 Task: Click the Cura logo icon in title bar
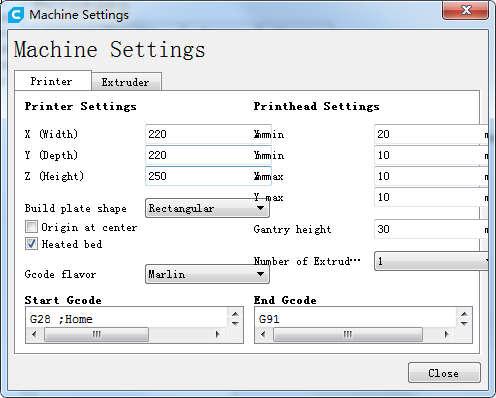[16, 15]
